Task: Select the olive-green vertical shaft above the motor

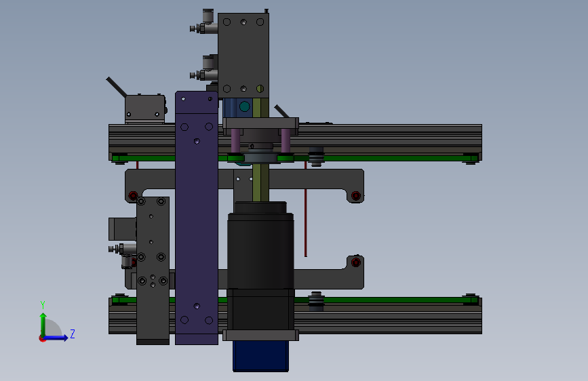Action: pyautogui.click(x=260, y=182)
